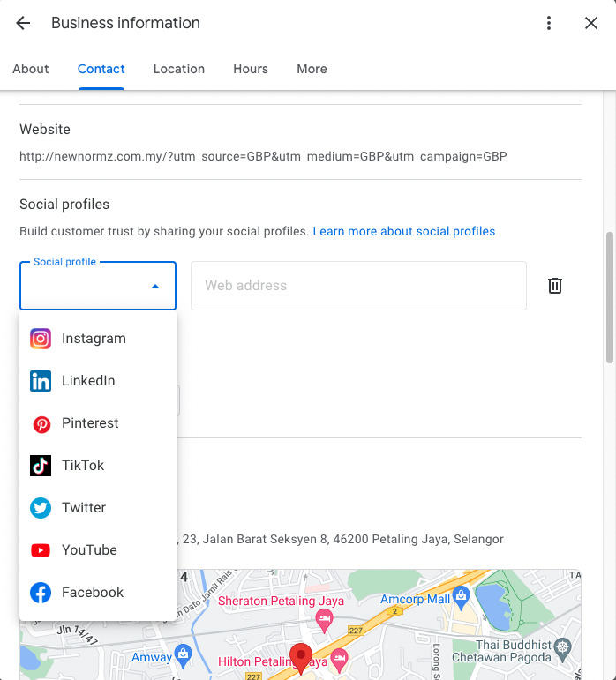The image size is (616, 680).
Task: Click the Website section heading
Action: pyautogui.click(x=45, y=130)
